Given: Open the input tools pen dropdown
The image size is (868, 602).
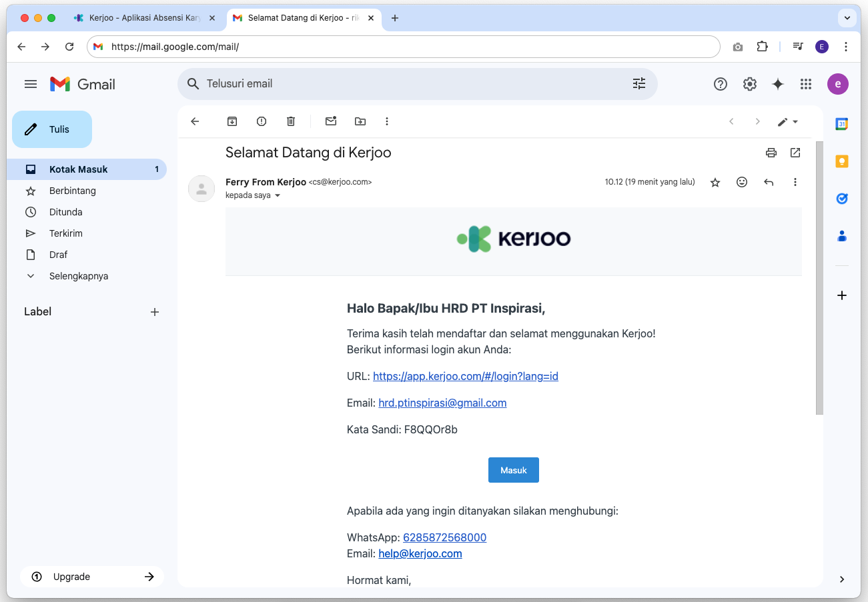Looking at the screenshot, I should click(x=788, y=121).
